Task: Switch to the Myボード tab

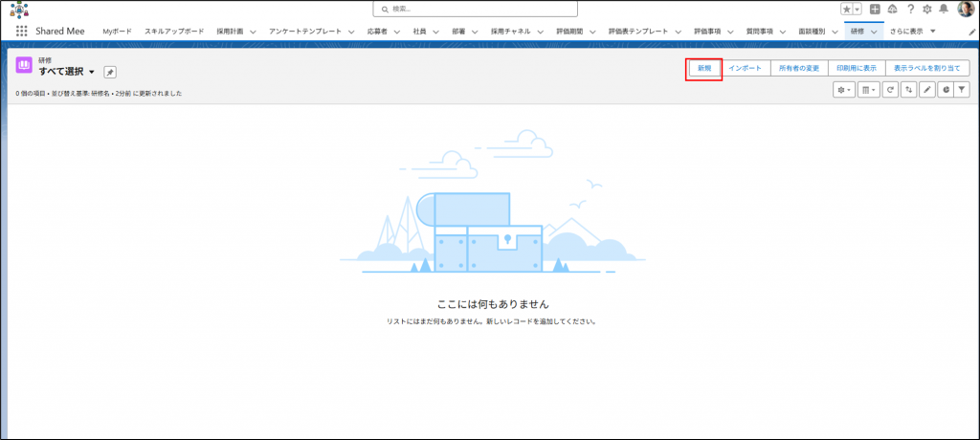Action: pos(117,32)
